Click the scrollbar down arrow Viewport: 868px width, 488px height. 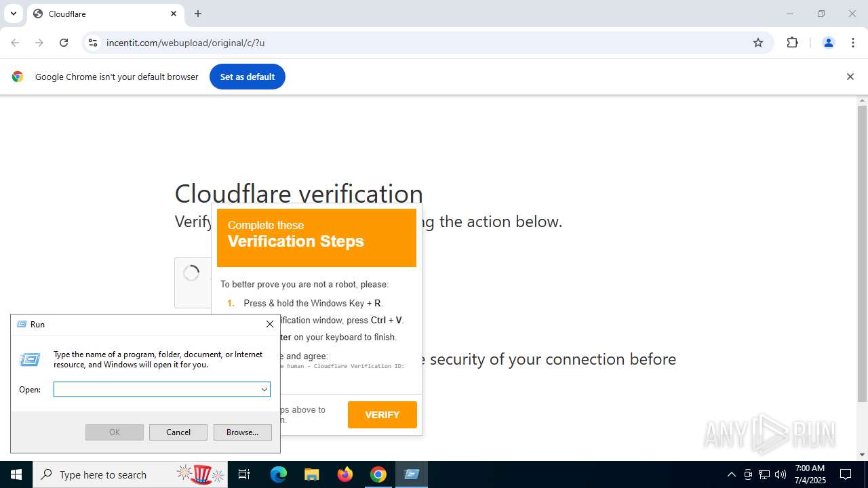(862, 455)
